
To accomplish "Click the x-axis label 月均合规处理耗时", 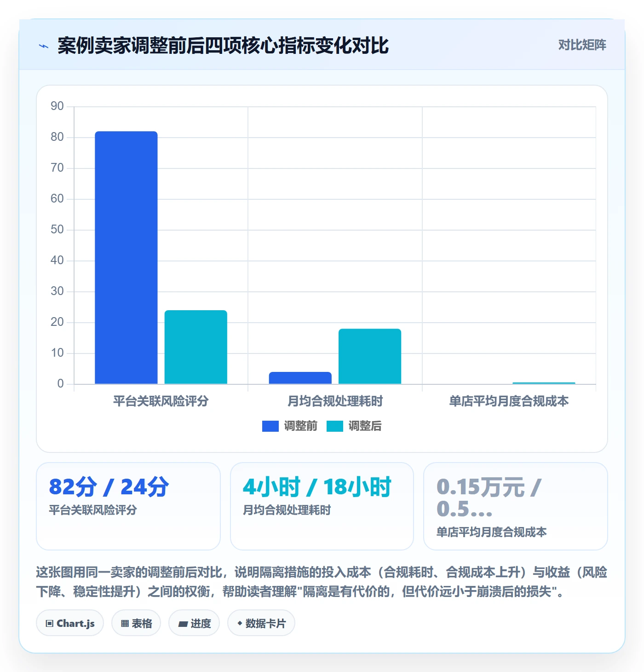I will [335, 401].
